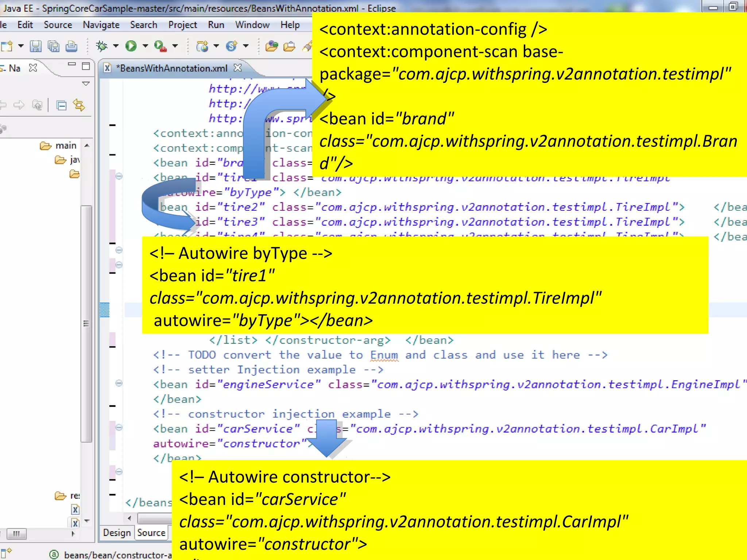The height and width of the screenshot is (560, 747).
Task: Click the Navigator scroll-down arrow
Action: pyautogui.click(x=87, y=521)
